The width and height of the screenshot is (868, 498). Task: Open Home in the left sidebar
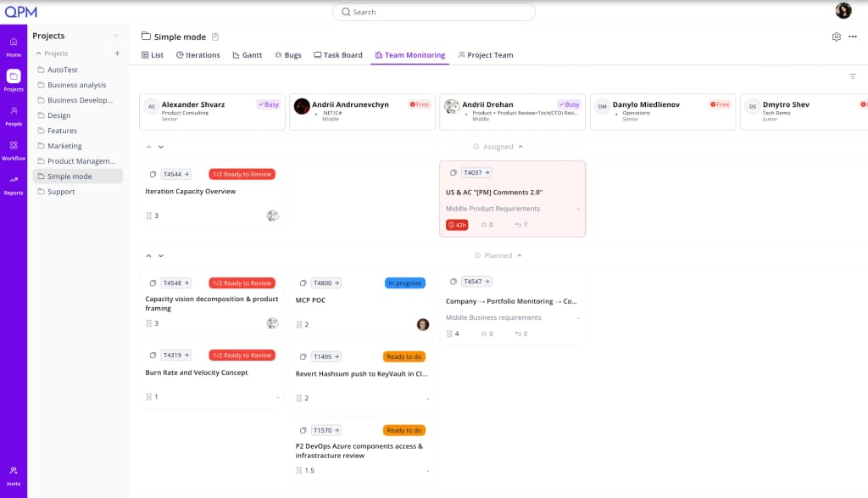click(14, 48)
